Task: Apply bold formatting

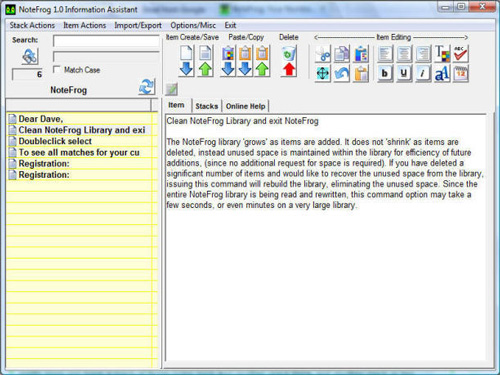Action: coord(385,73)
